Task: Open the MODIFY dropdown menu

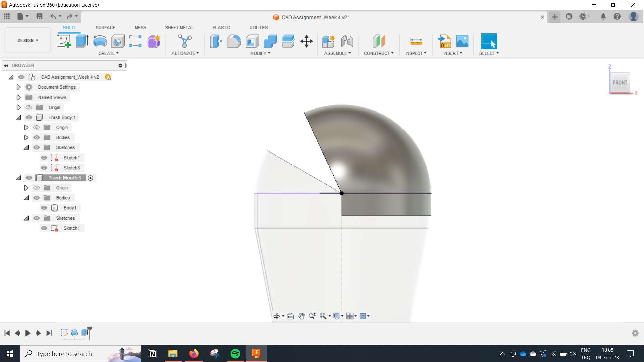Action: tap(260, 53)
